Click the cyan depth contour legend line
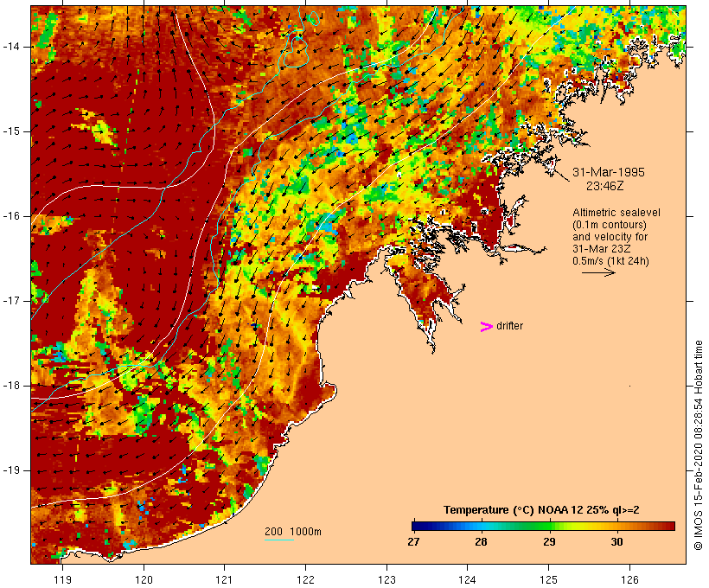709x588 pixels. (x=279, y=540)
